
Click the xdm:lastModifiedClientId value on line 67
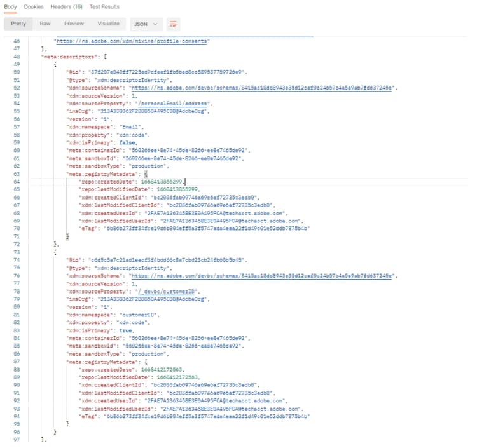coord(219,205)
